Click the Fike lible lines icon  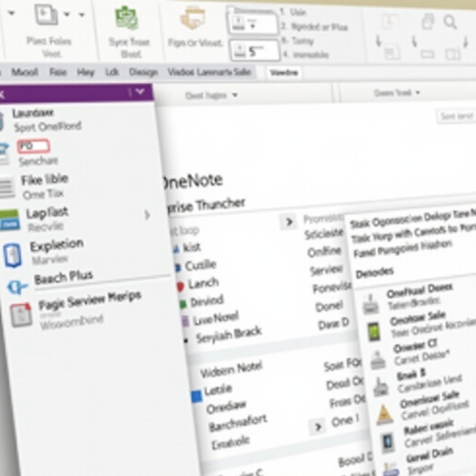pos(7,187)
